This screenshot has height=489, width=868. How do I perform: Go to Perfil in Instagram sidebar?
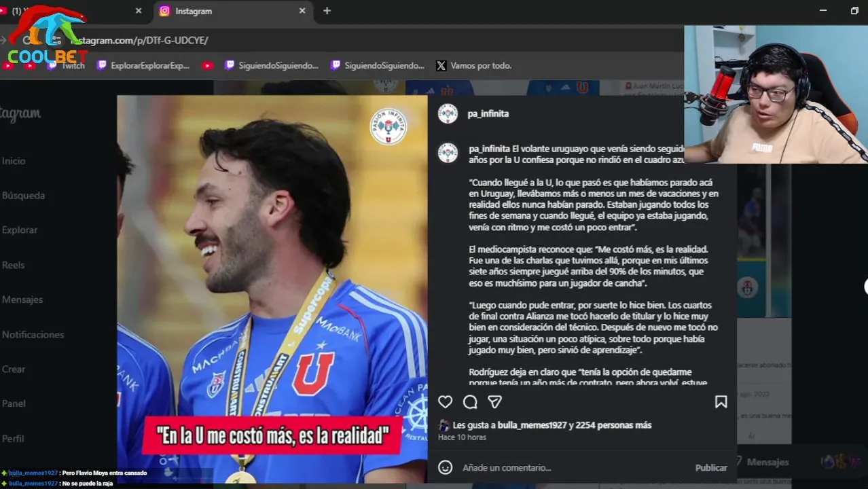13,439
